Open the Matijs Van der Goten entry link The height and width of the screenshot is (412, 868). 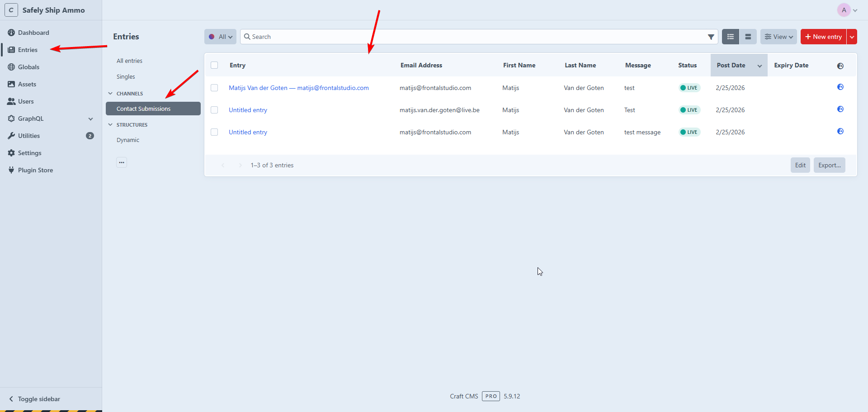pos(299,88)
